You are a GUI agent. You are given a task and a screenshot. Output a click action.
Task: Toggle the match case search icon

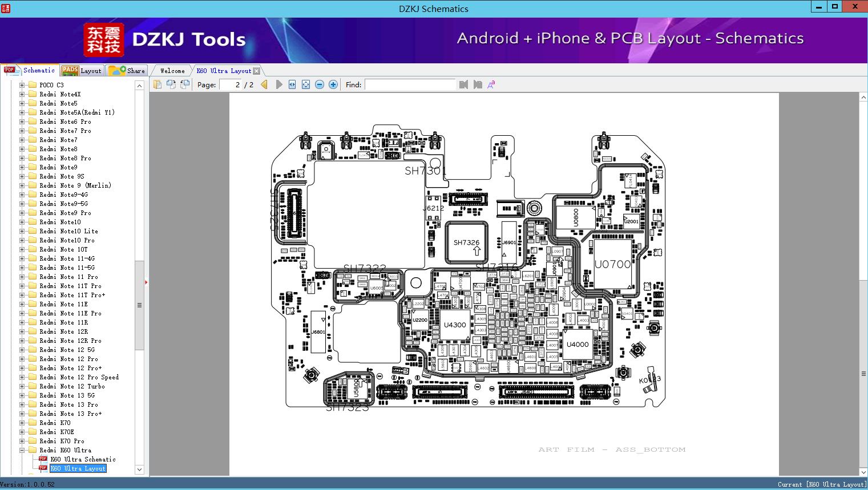click(491, 84)
